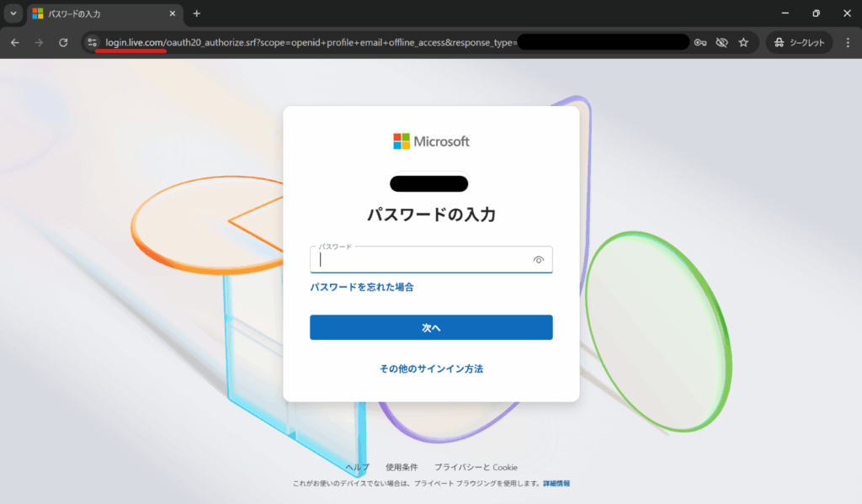
Task: Open the incognito シークレット indicator
Action: pos(800,42)
